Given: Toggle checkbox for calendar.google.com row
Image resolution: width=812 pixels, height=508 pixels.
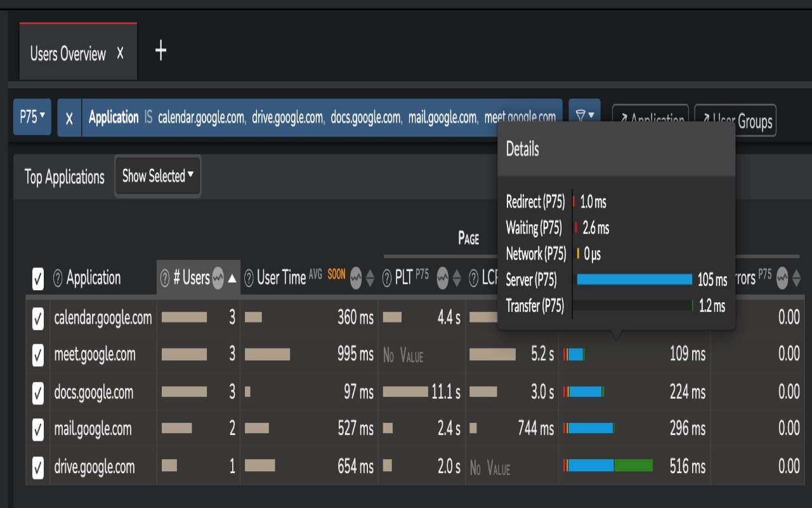Looking at the screenshot, I should pos(38,318).
